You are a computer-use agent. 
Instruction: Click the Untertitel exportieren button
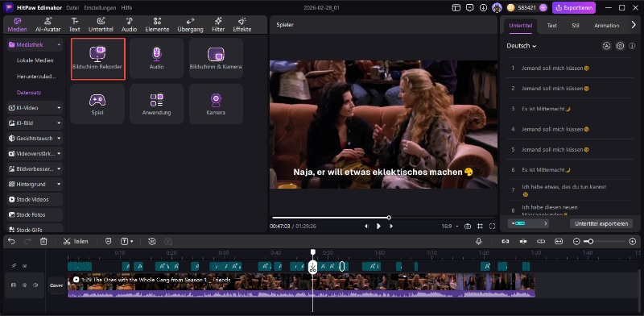click(601, 223)
